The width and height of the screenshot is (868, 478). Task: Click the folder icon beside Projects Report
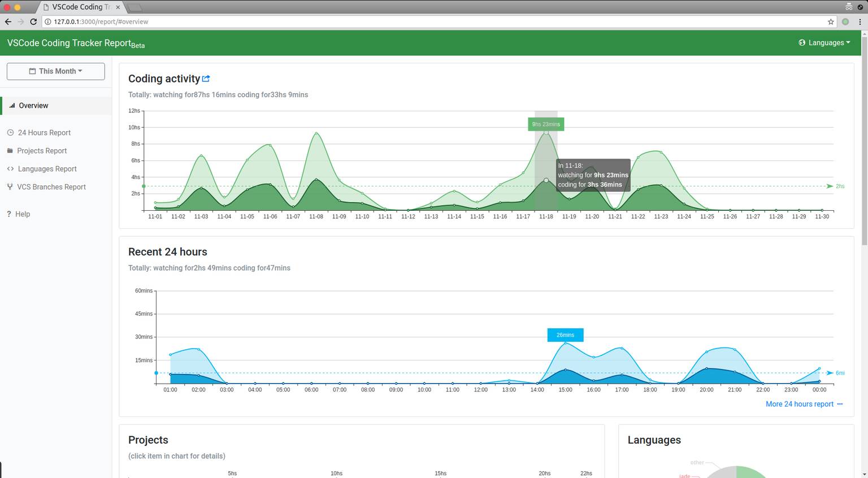(10, 151)
